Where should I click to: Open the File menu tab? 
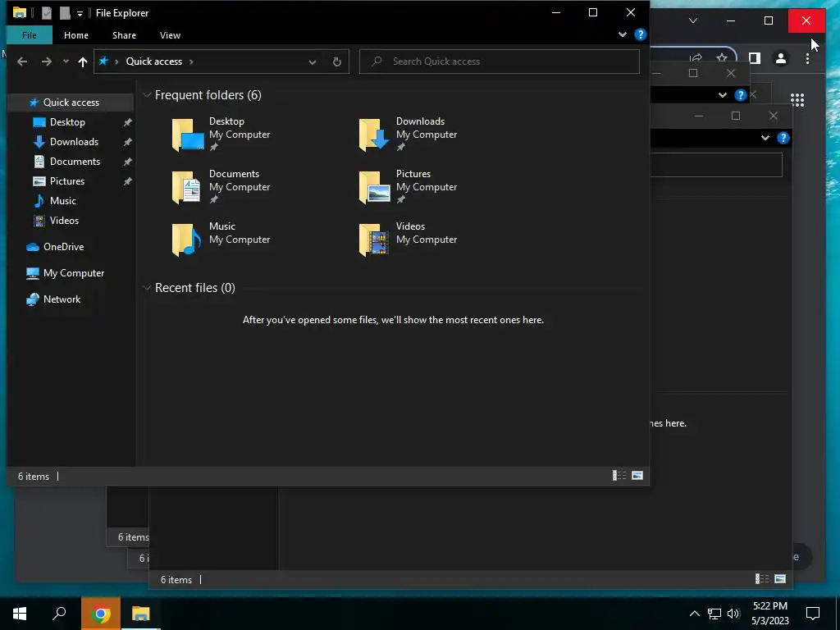tap(30, 34)
